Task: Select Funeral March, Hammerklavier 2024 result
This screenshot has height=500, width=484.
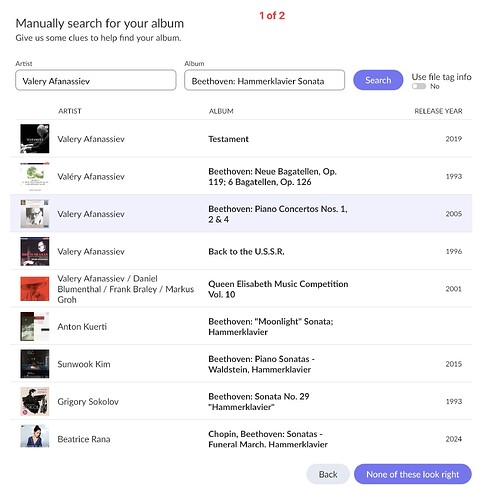Action: click(x=241, y=436)
